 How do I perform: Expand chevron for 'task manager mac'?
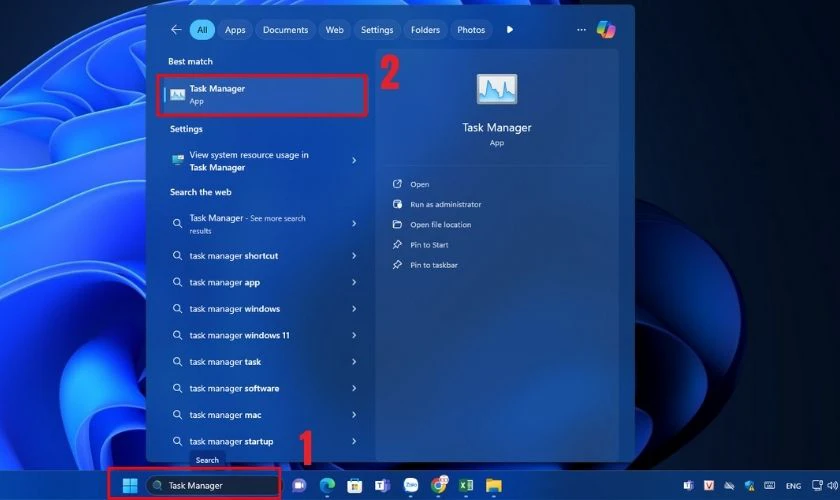point(354,415)
